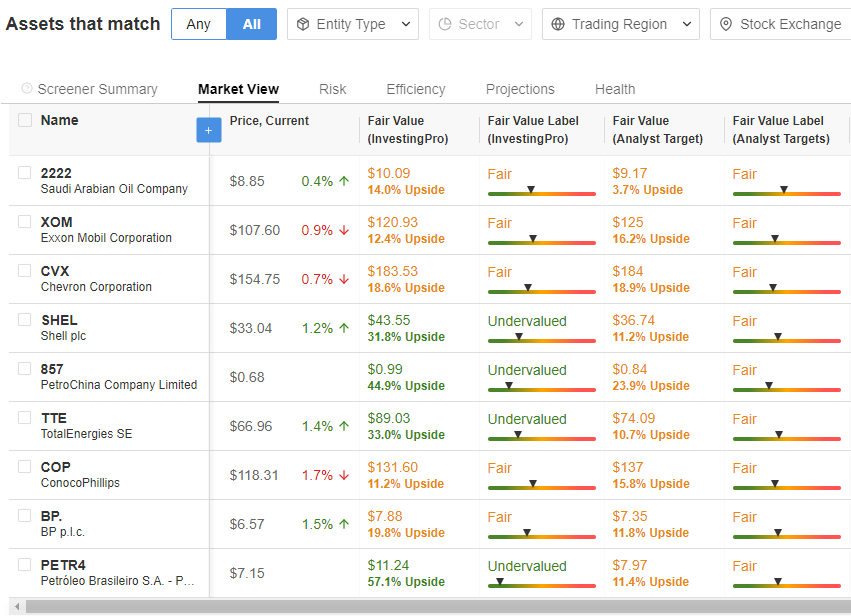The height and width of the screenshot is (616, 851).
Task: Switch to the Health tab
Action: click(615, 89)
